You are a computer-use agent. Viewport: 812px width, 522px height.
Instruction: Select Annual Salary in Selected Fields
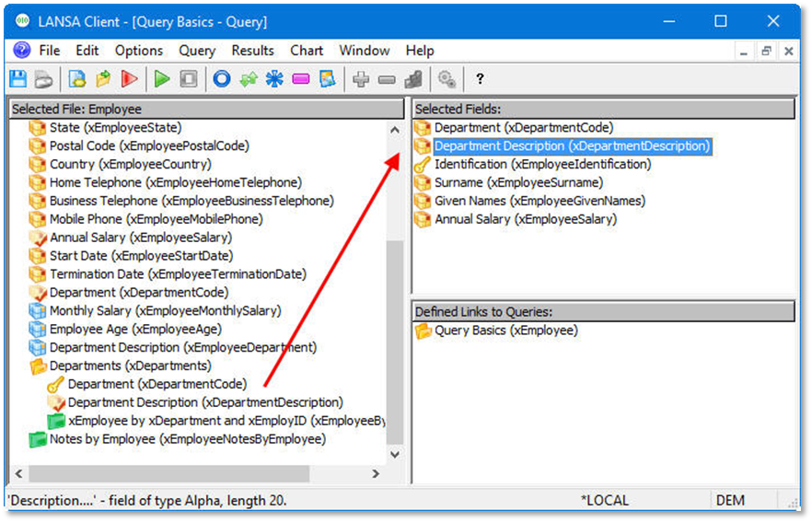point(526,219)
